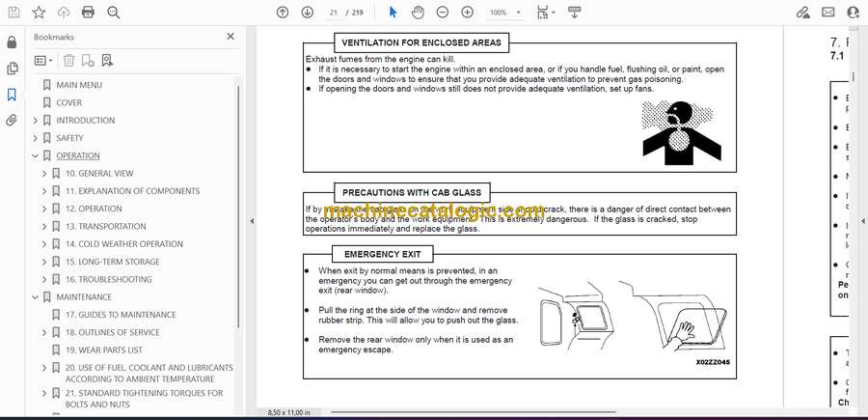Zoom in with the plus button
The image size is (868, 420).
[x=467, y=13]
